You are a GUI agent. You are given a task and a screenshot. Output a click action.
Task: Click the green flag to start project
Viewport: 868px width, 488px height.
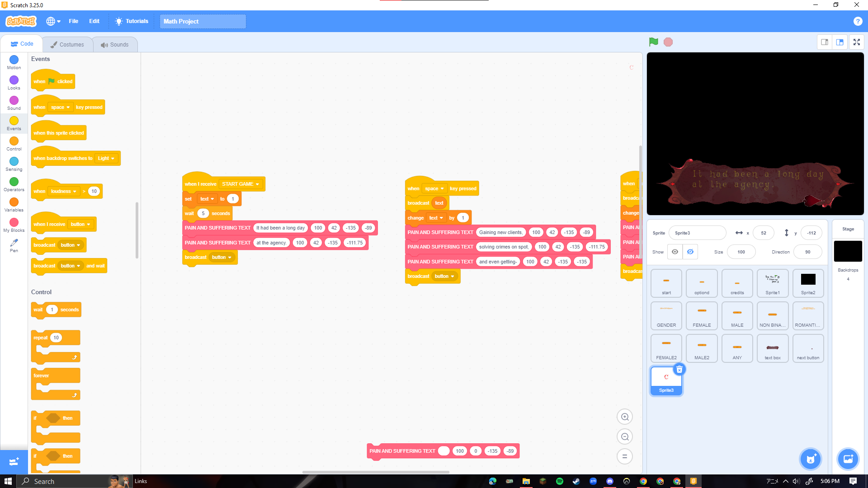[653, 42]
